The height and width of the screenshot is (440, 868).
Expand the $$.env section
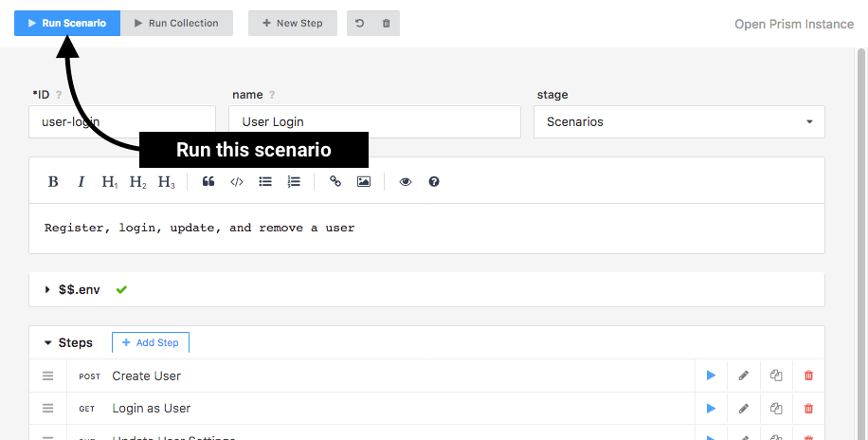[x=48, y=289]
